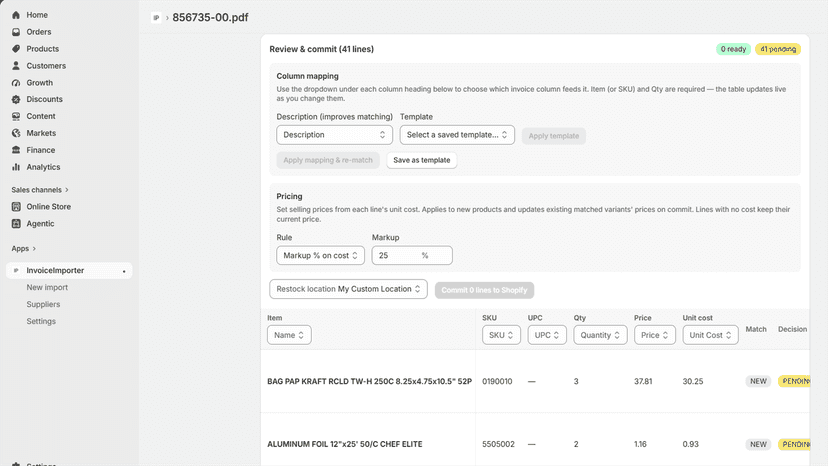Open the SKU column mapping dropdown
Image resolution: width=828 pixels, height=466 pixels.
click(501, 335)
